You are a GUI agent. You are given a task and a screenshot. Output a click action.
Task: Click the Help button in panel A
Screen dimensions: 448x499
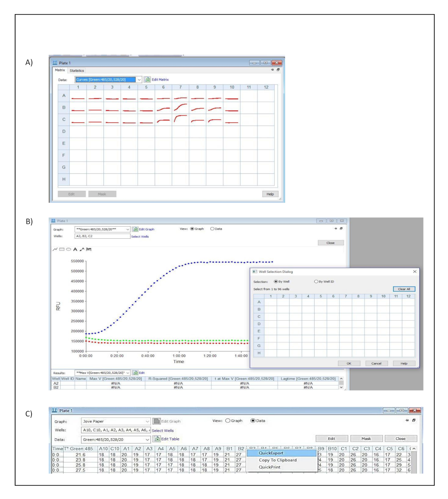(270, 194)
